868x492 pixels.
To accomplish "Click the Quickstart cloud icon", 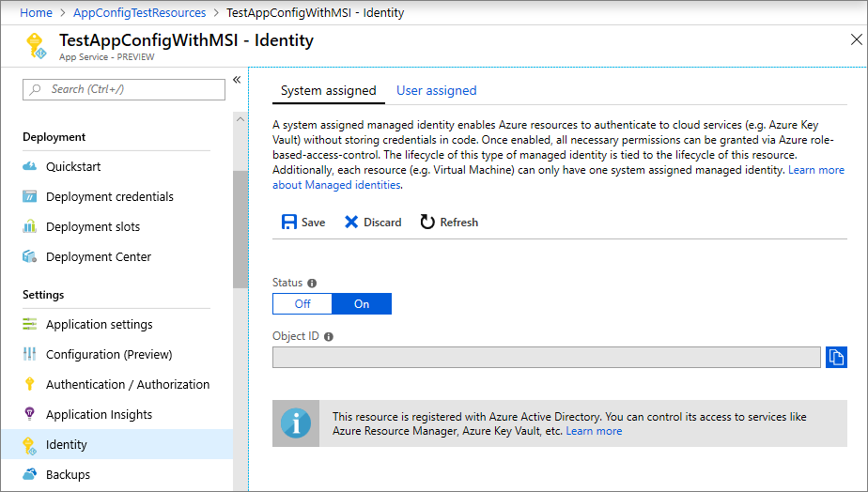I will coord(29,167).
